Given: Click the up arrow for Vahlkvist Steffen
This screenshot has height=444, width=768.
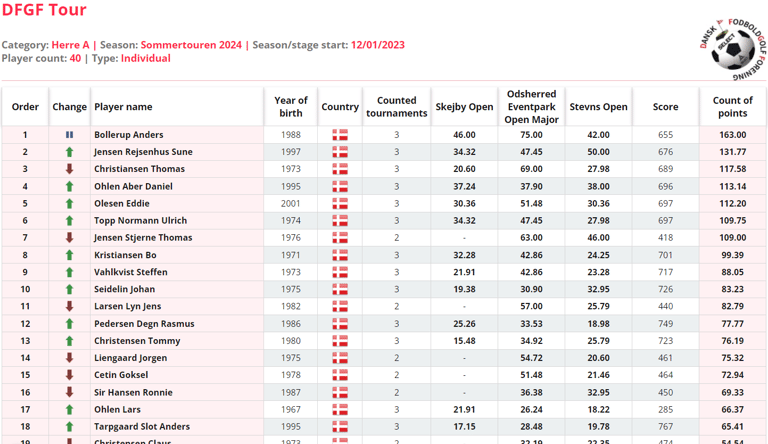Looking at the screenshot, I should click(x=70, y=272).
